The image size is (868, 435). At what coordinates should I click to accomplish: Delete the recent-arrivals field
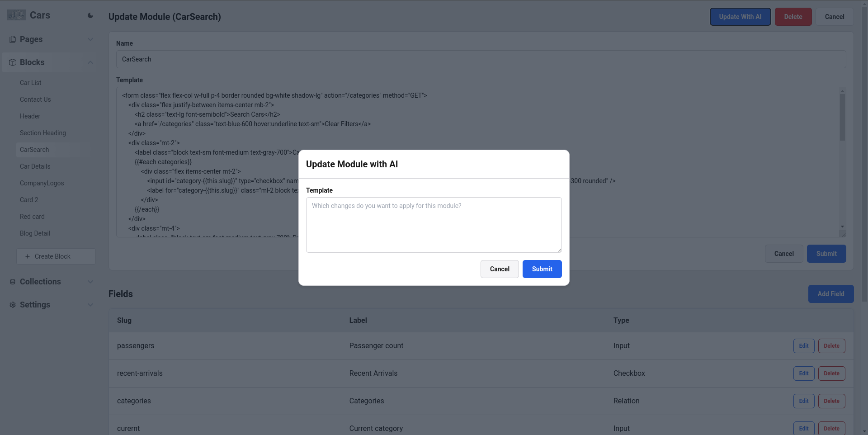coord(832,374)
